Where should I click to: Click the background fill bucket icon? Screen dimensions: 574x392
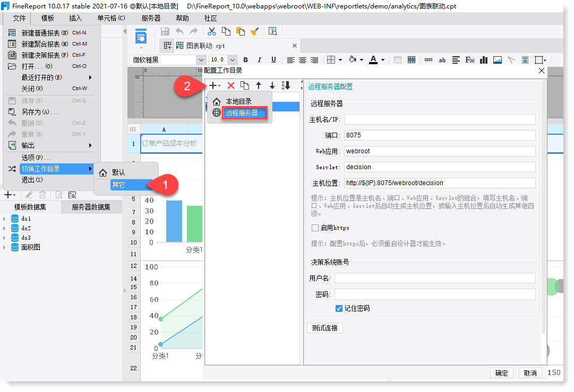pyautogui.click(x=352, y=59)
